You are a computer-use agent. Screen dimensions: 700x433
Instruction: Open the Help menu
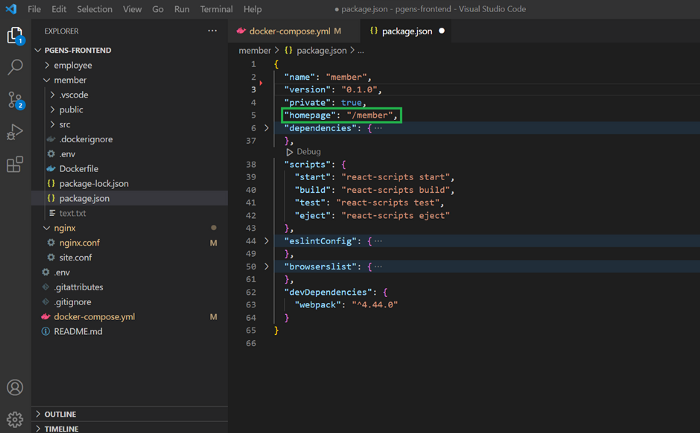pyautogui.click(x=252, y=9)
